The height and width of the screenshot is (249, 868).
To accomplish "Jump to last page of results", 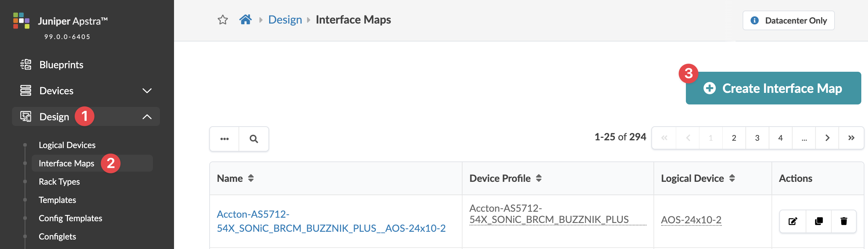I will pos(851,138).
